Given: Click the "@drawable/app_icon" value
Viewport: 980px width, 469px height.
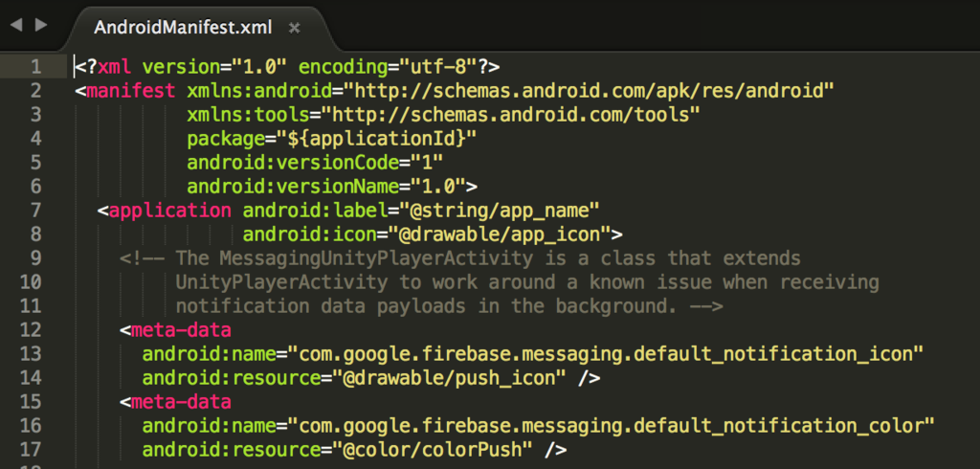Looking at the screenshot, I should click(x=500, y=234).
